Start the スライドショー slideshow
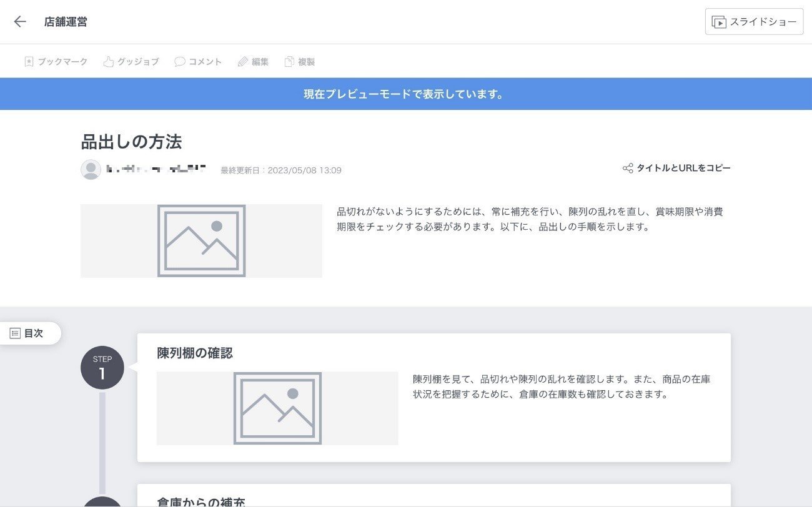 754,22
